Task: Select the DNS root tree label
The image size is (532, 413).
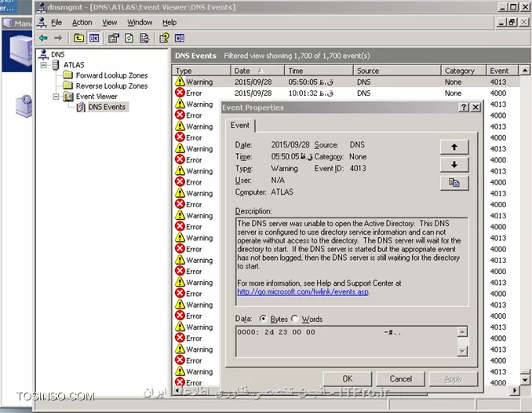Action: [x=58, y=54]
